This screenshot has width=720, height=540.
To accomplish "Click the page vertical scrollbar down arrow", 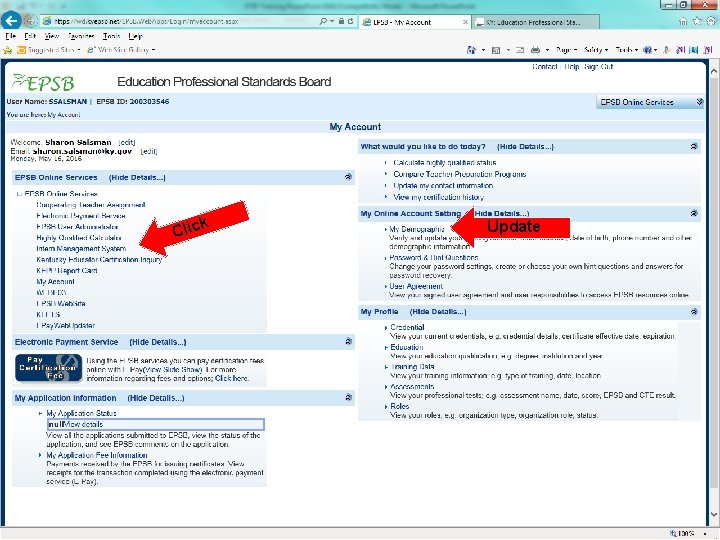I will pos(714,514).
